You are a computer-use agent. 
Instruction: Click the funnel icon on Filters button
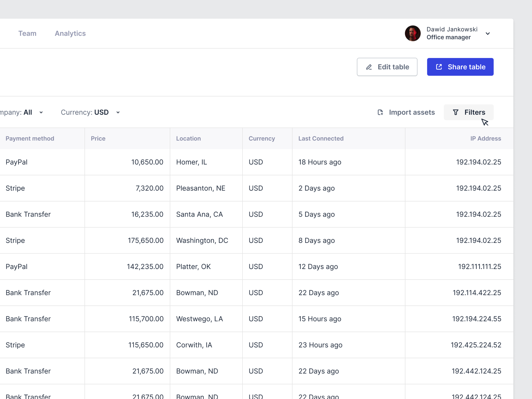[456, 112]
